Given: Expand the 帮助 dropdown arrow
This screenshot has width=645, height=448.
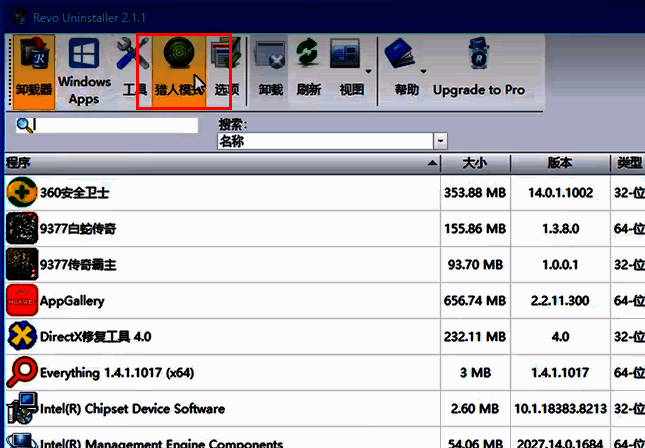Looking at the screenshot, I should (x=423, y=71).
